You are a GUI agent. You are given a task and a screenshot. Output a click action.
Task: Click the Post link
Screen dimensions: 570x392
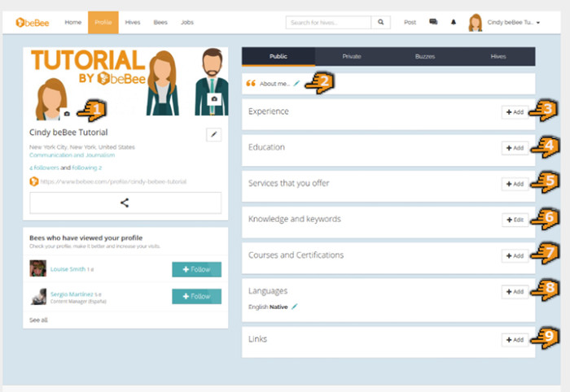tap(410, 23)
